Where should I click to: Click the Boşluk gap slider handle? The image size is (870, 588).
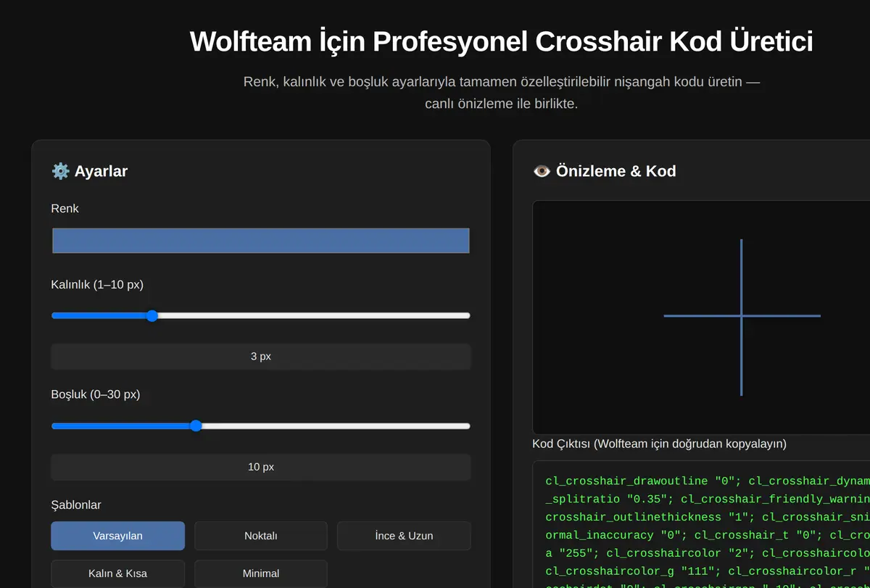[196, 426]
